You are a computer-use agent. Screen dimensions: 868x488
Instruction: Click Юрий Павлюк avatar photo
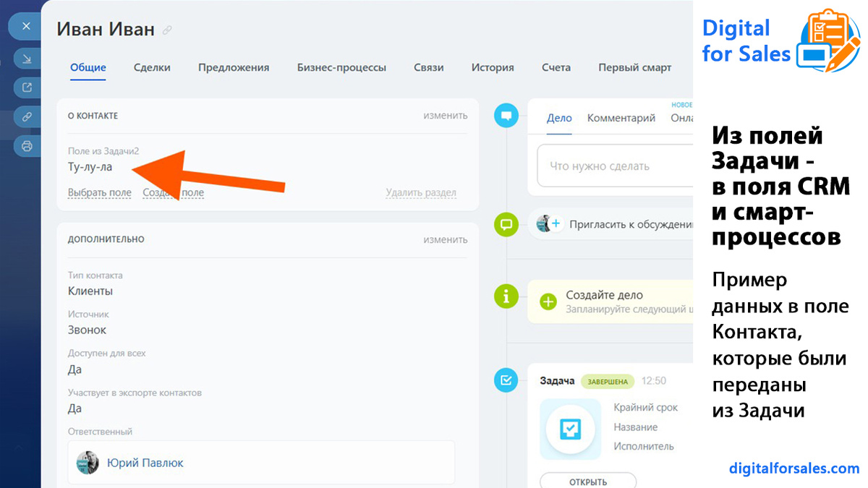pos(88,463)
